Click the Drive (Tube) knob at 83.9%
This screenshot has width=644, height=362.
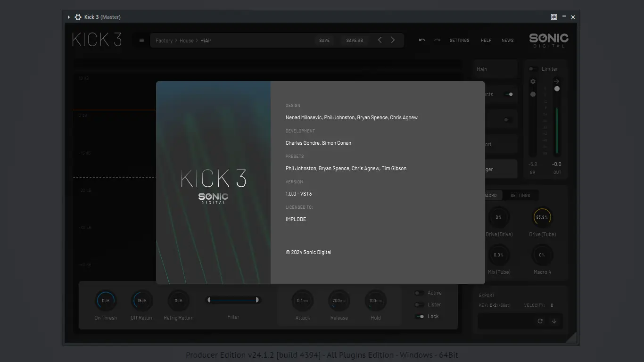[542, 217]
